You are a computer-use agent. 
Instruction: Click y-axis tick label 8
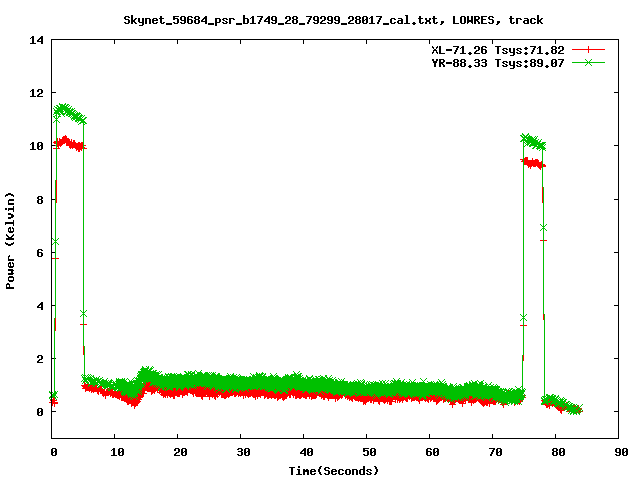point(40,200)
